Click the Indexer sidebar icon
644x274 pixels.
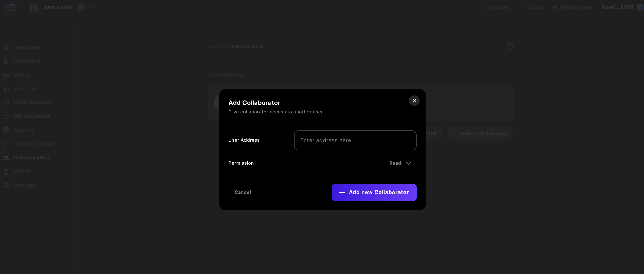click(6, 130)
